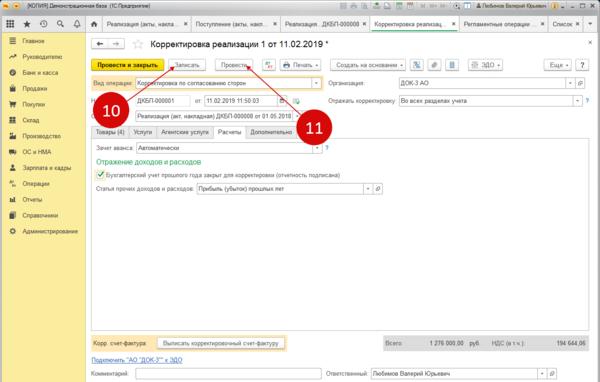Add the document to favorites with the star outline

coord(137,44)
